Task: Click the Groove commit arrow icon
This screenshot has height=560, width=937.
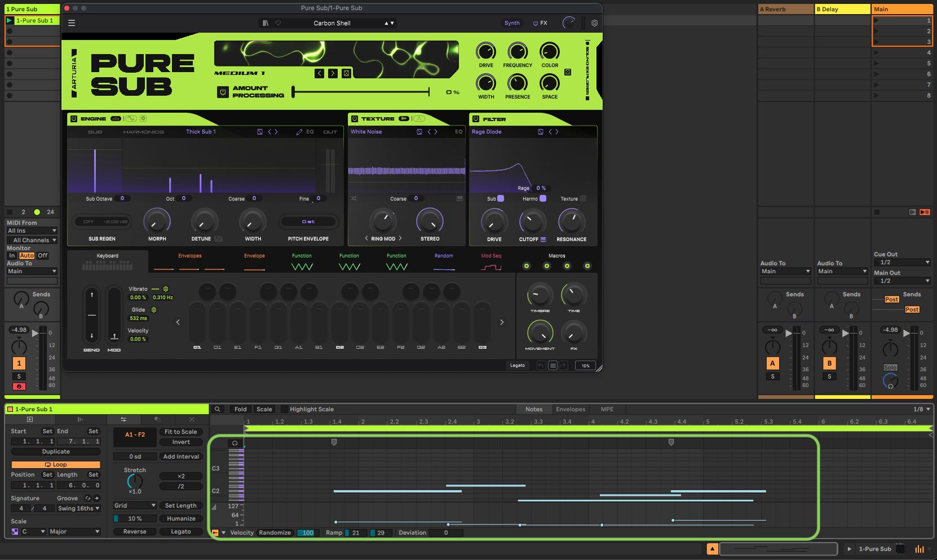Action: tap(97, 498)
